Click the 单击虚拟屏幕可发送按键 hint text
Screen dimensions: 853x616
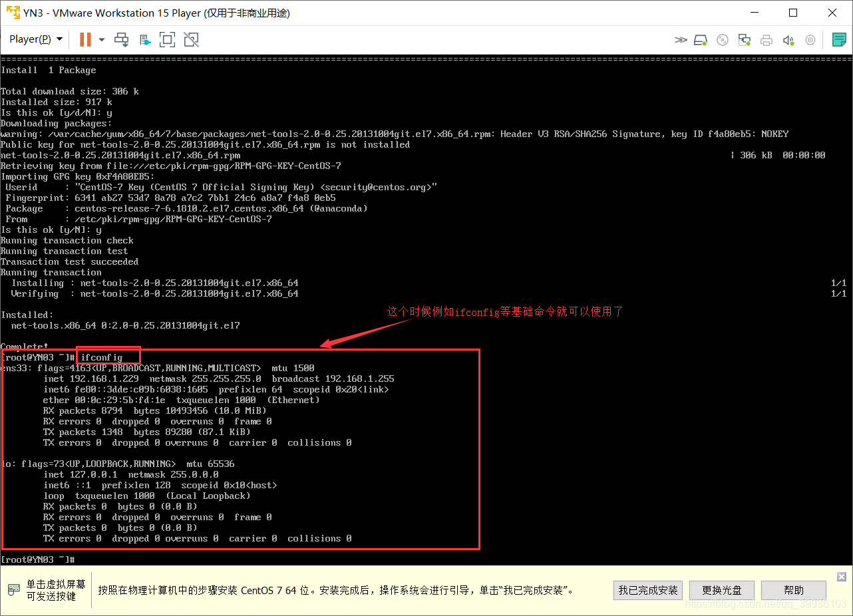click(x=56, y=590)
